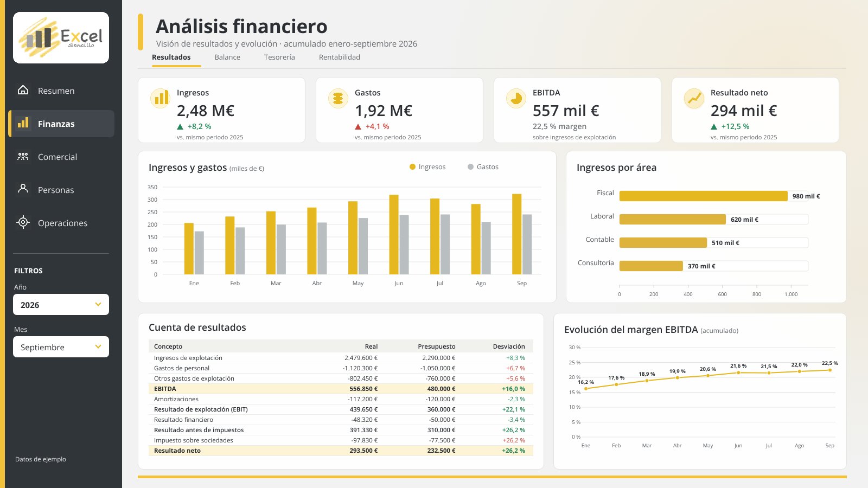Open the Mes Septiembre dropdown
This screenshot has height=488, width=868.
61,347
